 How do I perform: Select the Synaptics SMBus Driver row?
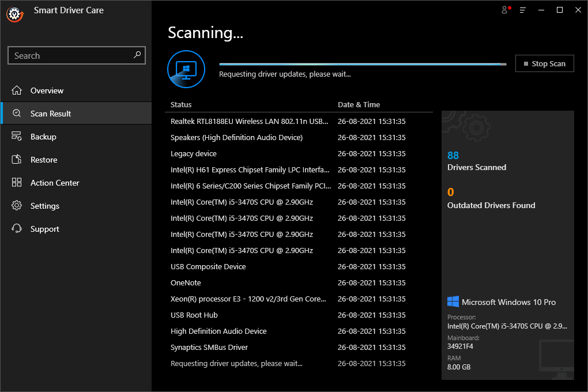tap(299, 347)
